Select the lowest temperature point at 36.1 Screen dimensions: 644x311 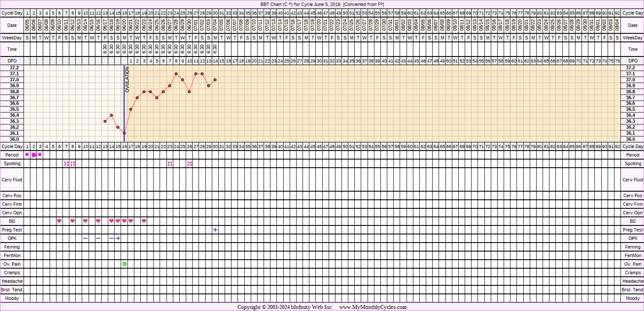[x=125, y=133]
